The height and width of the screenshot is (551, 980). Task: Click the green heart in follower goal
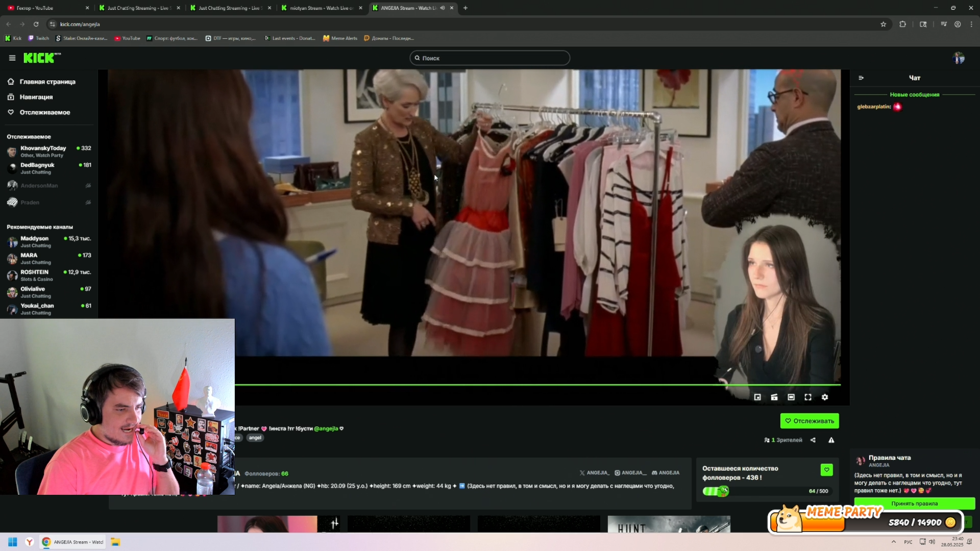click(826, 470)
